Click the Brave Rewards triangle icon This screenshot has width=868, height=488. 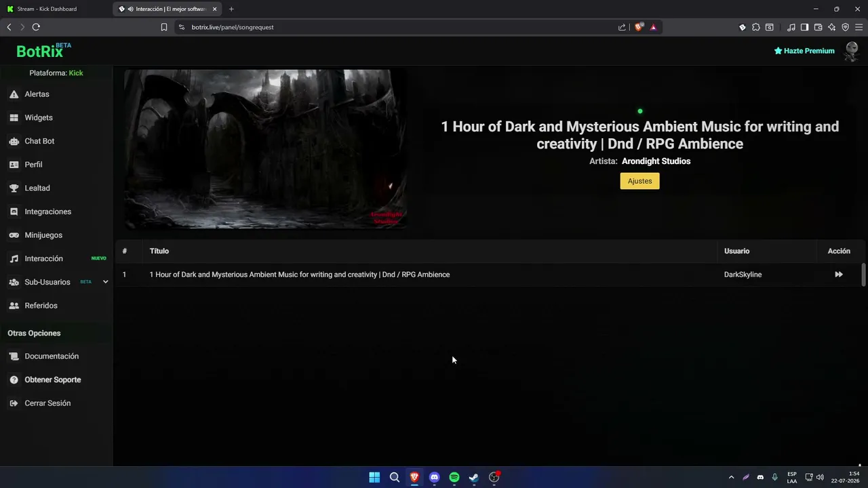653,27
